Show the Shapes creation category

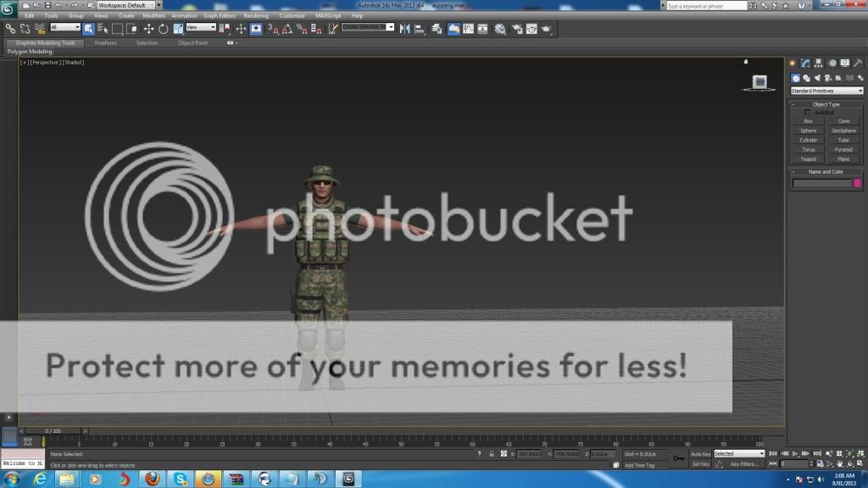coord(807,78)
